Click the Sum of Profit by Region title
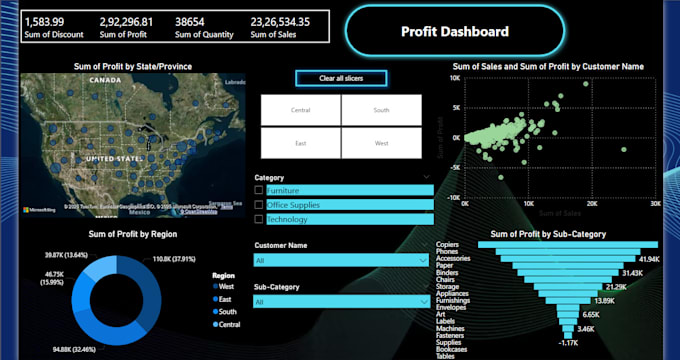This screenshot has width=680, height=360. point(133,234)
